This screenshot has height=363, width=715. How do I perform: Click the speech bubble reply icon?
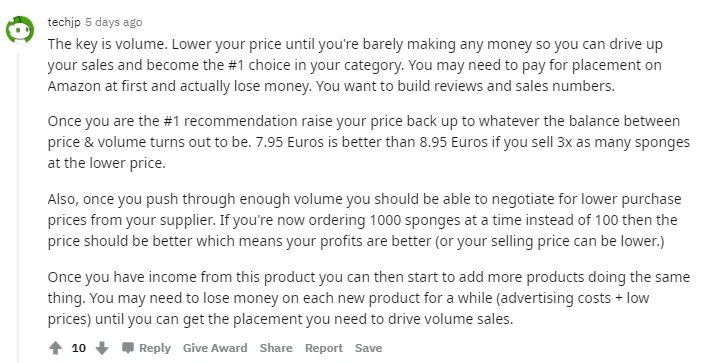pos(128,348)
